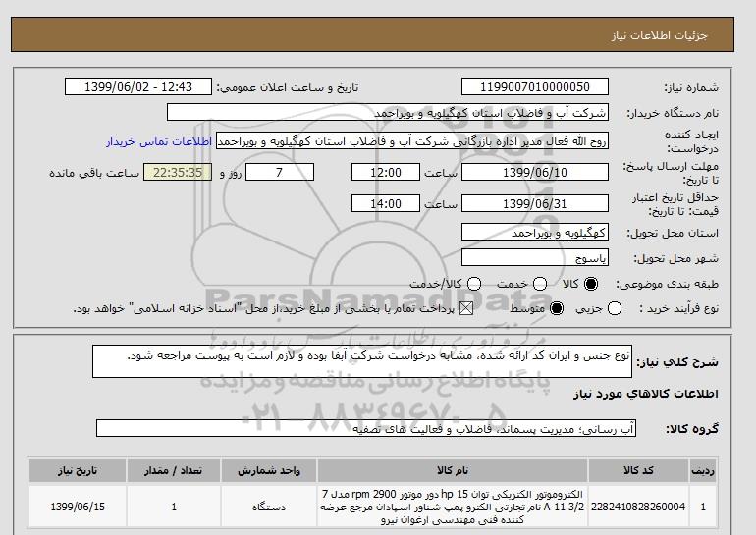Click the unit cell دستگاه
Viewport: 756px width, 535px height.
[269, 507]
